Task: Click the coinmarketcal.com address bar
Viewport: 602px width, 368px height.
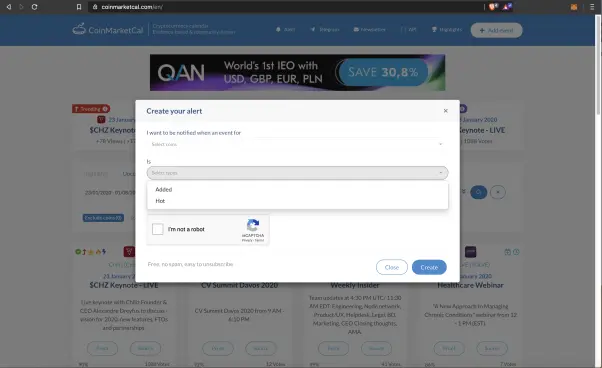Action: coord(284,7)
